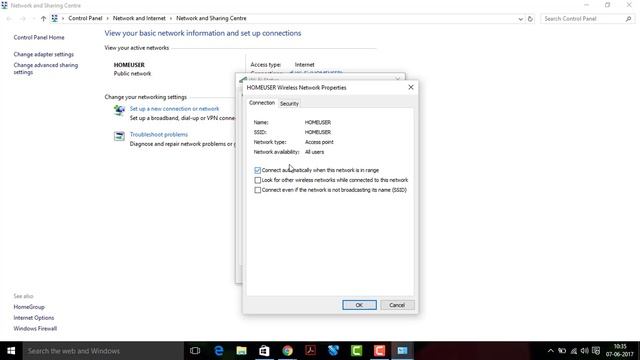Click the blue feather app taskbar icon
Viewport: 640px width, 360px height.
[333, 351]
